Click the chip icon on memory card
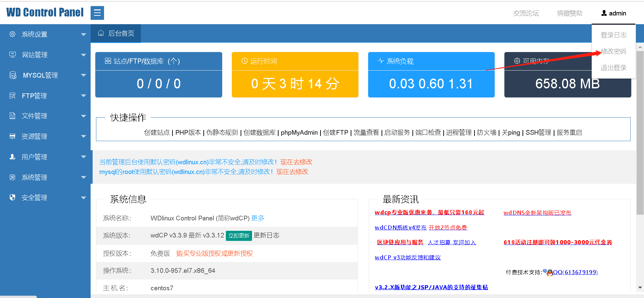Screen dimensions: 644x298 click(517, 61)
